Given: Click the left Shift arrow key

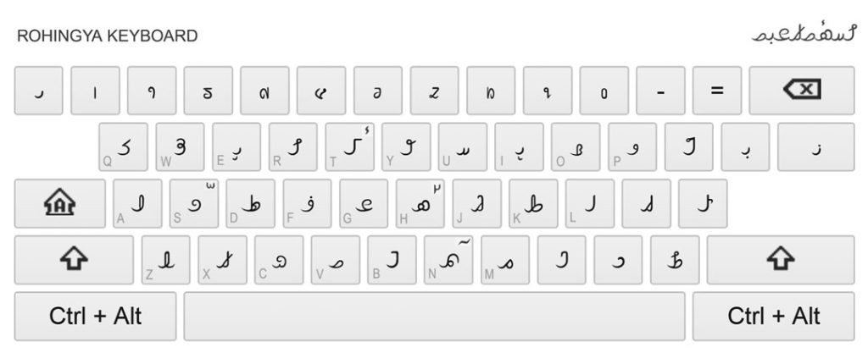Looking at the screenshot, I should pos(74,260).
